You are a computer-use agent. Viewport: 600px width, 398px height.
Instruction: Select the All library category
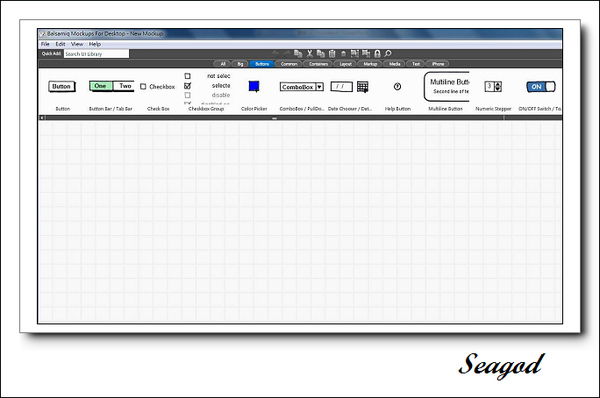223,64
